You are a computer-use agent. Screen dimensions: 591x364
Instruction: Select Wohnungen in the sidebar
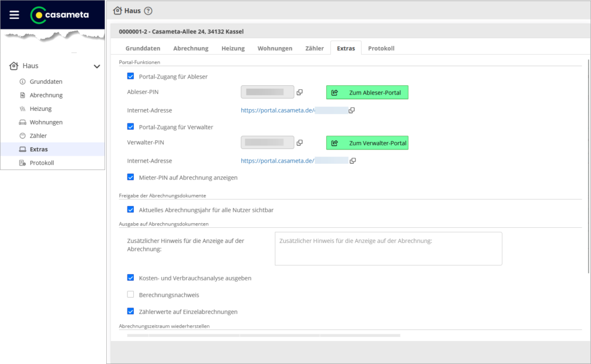click(46, 122)
